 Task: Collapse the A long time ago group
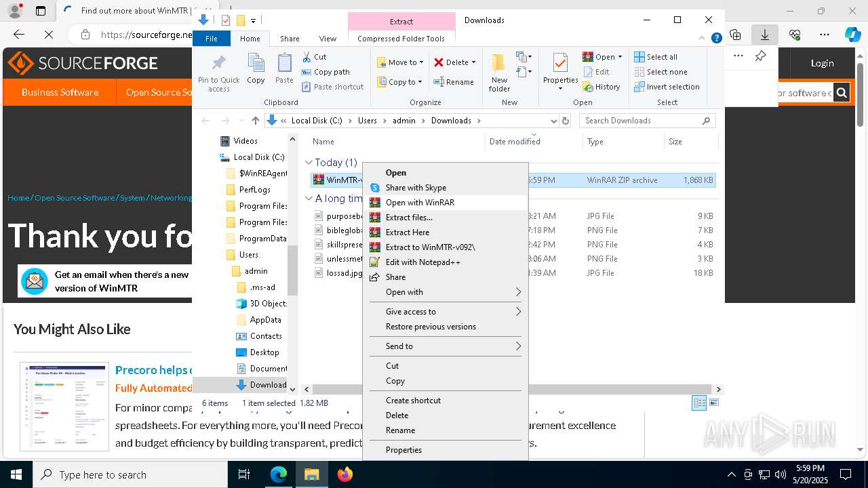click(309, 199)
